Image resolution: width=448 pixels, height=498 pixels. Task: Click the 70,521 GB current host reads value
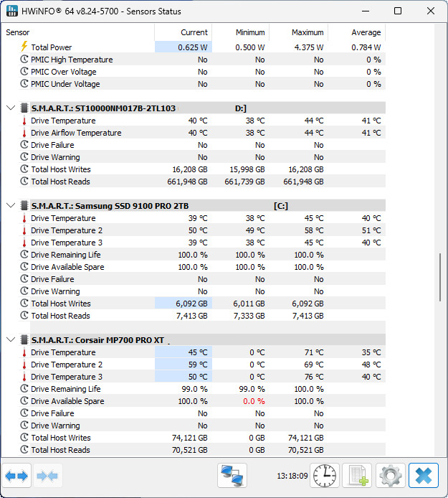coord(189,450)
